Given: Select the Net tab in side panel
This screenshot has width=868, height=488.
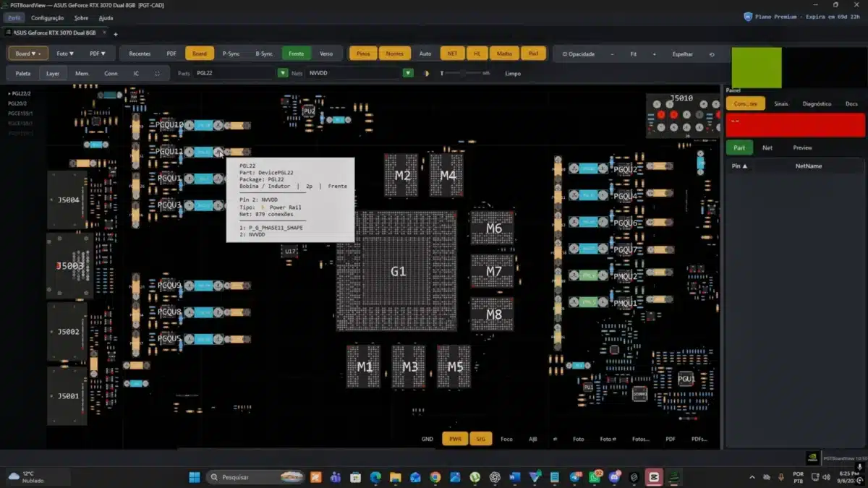Looking at the screenshot, I should click(767, 147).
